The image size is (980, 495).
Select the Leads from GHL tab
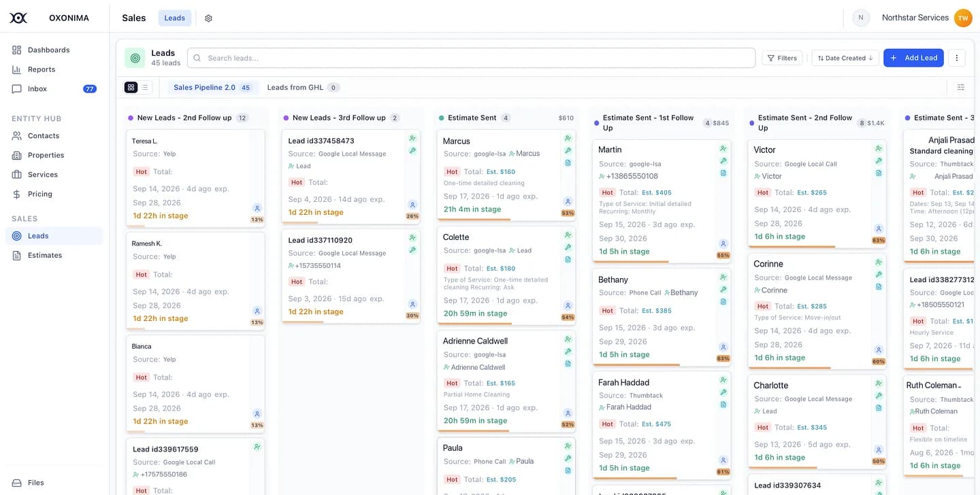pos(303,88)
